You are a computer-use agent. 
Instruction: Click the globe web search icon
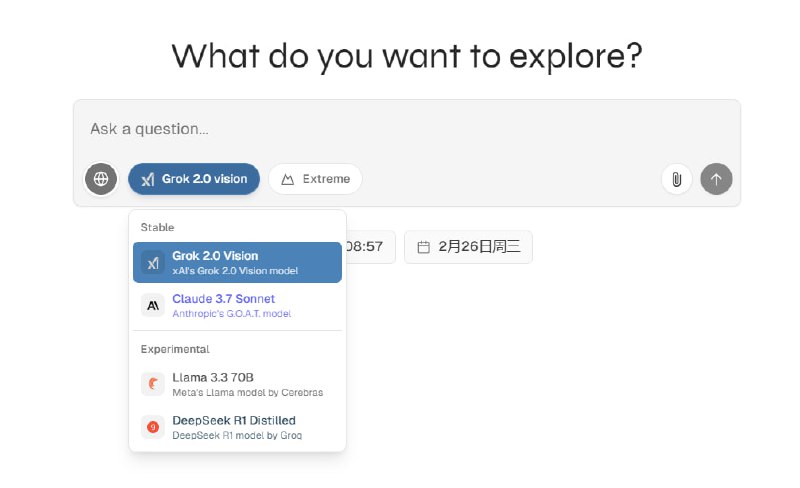(x=100, y=179)
